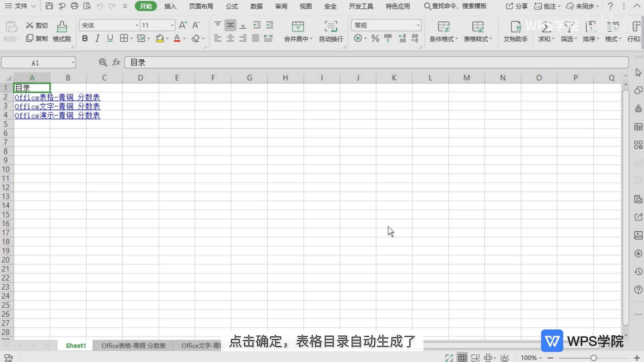Viewport: 644px width, 362px height.
Task: Click Merge and Center (合并居中)
Action: tap(298, 32)
